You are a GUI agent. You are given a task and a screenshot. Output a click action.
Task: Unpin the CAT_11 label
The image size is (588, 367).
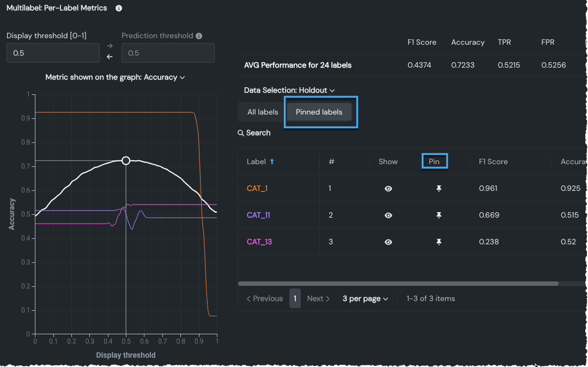438,215
